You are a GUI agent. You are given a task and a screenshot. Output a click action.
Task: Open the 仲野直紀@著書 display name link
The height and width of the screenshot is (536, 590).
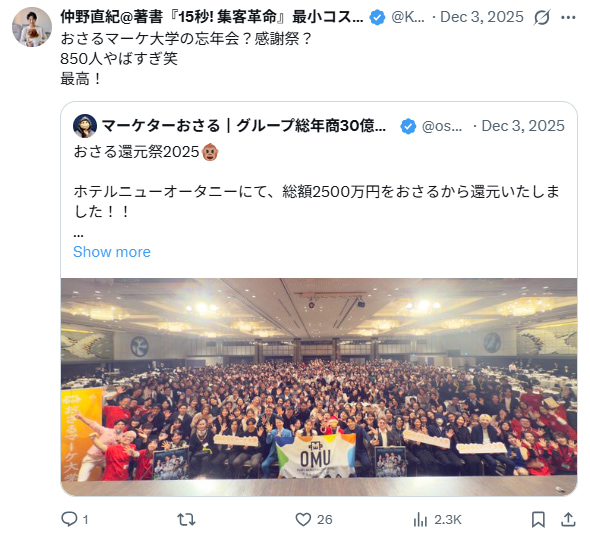212,17
